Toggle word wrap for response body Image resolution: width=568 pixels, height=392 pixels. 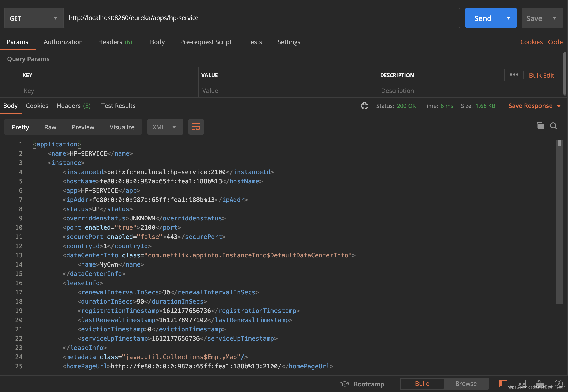(196, 127)
